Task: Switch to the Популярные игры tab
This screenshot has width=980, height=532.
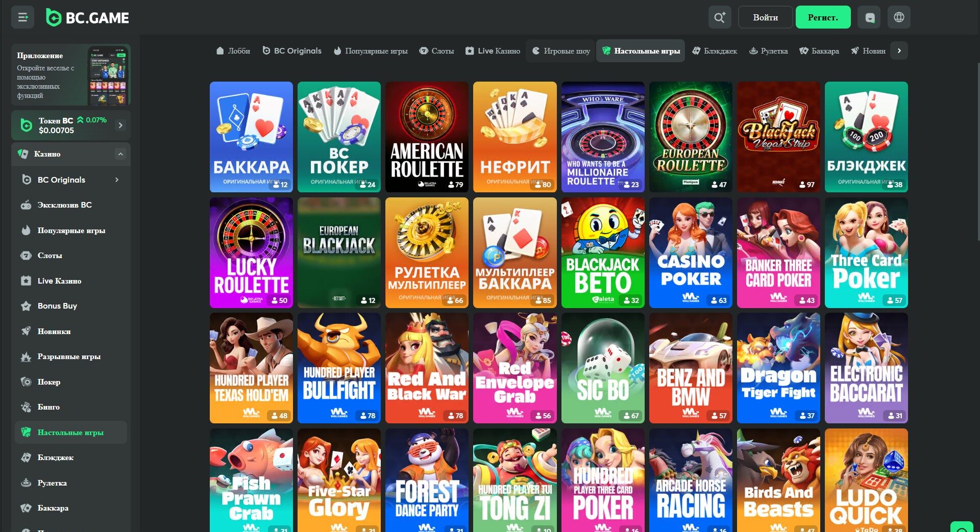Action: coord(371,51)
